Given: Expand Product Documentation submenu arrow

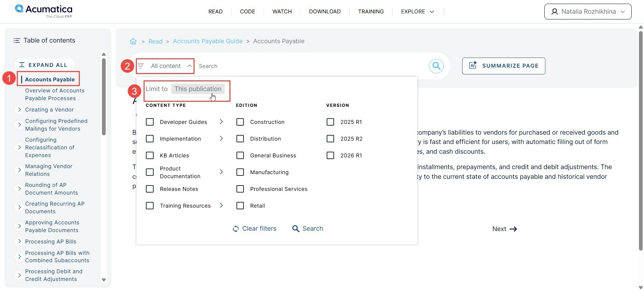Looking at the screenshot, I should coord(221,172).
